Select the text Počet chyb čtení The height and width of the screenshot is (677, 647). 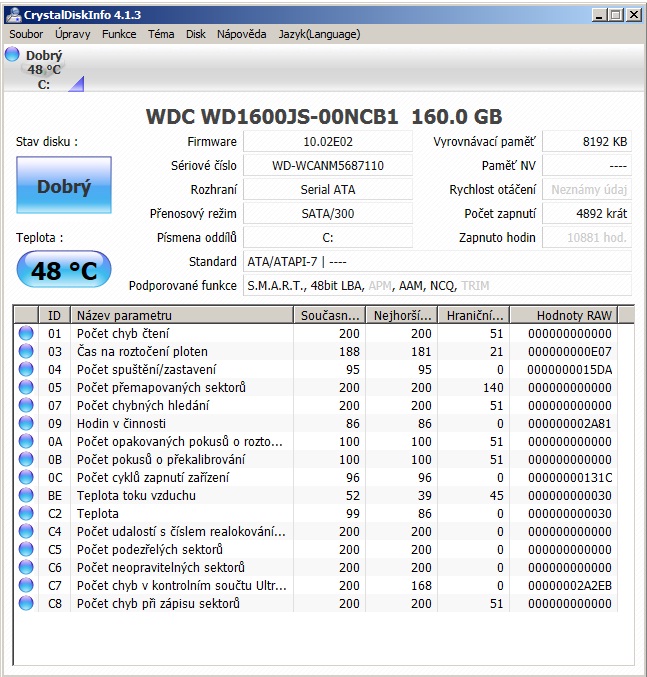pos(123,333)
